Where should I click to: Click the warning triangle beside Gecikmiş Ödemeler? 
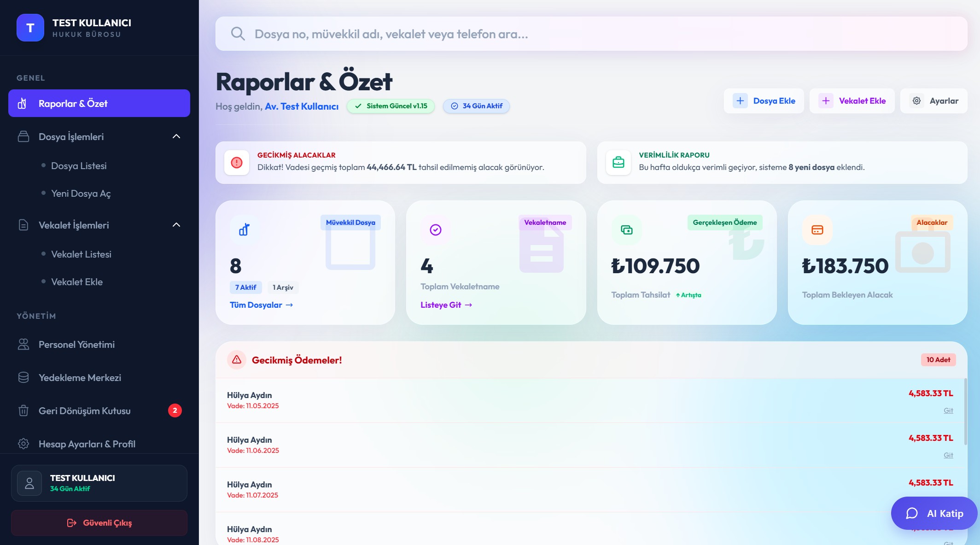point(237,360)
